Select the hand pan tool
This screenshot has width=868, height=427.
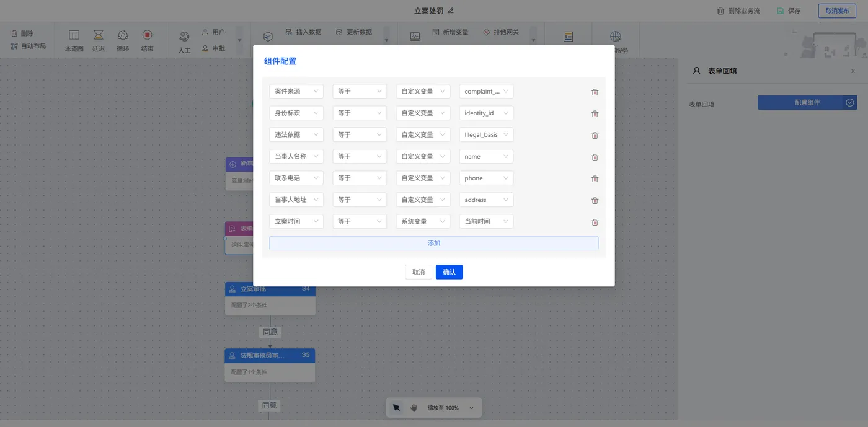[414, 408]
